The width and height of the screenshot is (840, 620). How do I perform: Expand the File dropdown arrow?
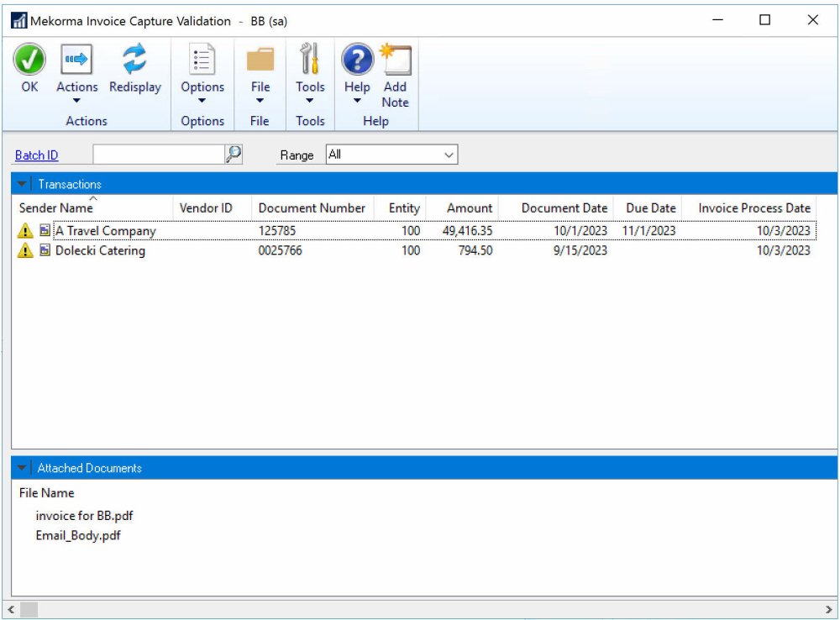click(x=260, y=100)
